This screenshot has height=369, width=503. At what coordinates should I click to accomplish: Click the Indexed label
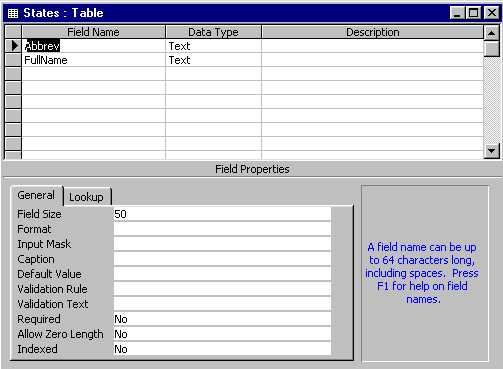coord(37,349)
